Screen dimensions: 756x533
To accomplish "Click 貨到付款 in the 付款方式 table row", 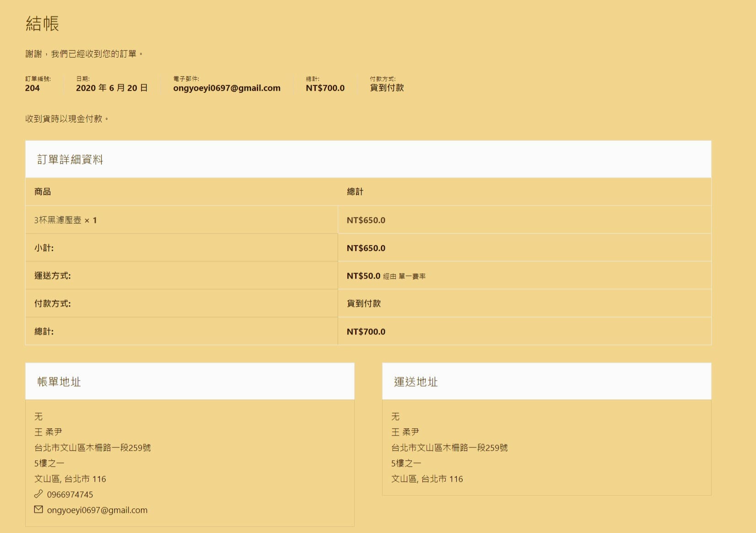I will [x=364, y=303].
